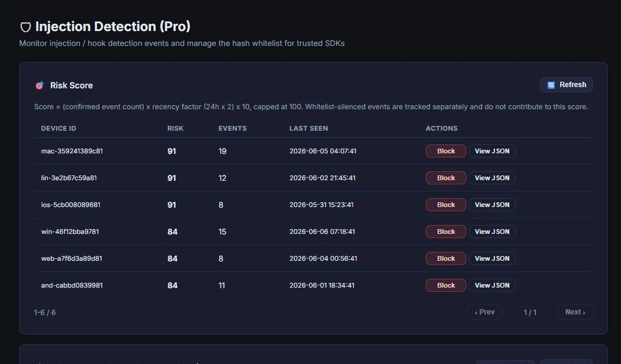The width and height of the screenshot is (621, 364).
Task: Click events count 19
Action: pos(223,151)
